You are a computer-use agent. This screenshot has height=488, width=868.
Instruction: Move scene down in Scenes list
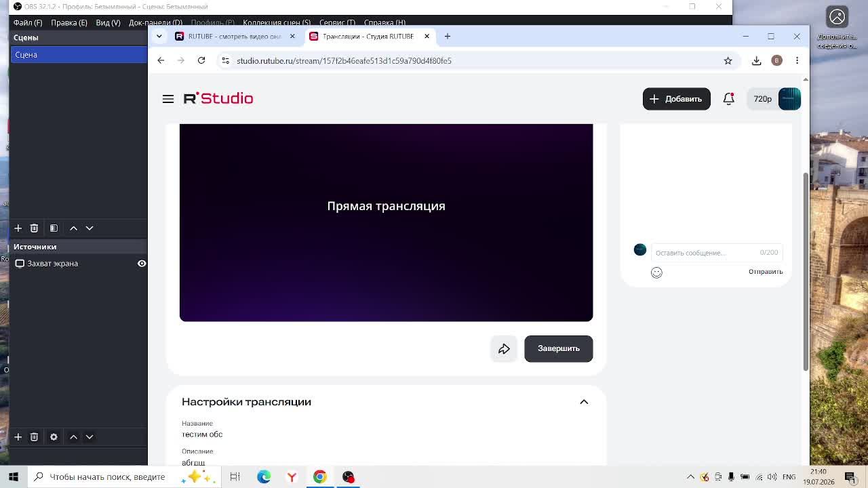point(90,228)
